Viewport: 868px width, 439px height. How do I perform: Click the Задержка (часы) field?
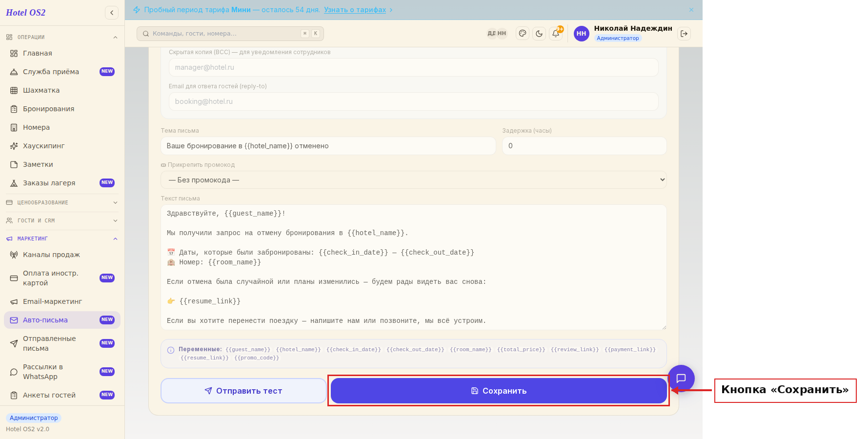585,146
